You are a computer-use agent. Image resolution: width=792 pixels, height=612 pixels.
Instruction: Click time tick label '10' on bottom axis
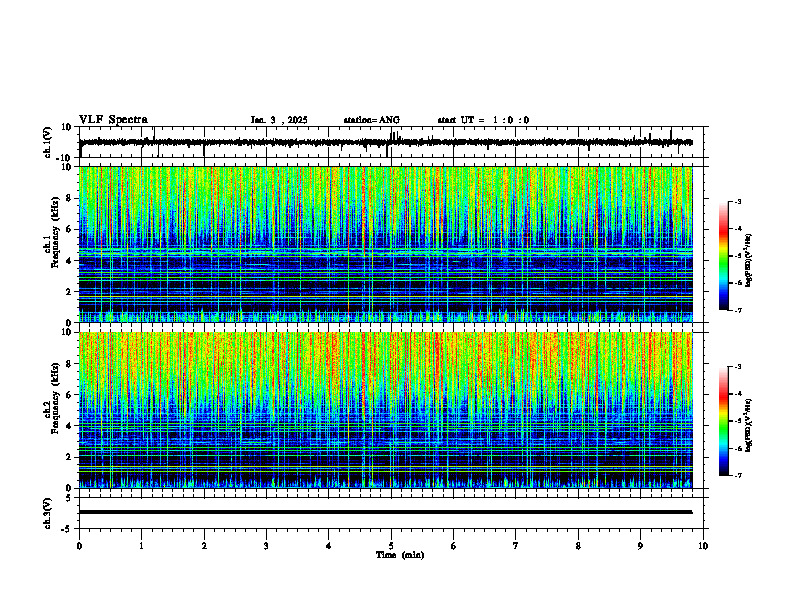click(703, 546)
